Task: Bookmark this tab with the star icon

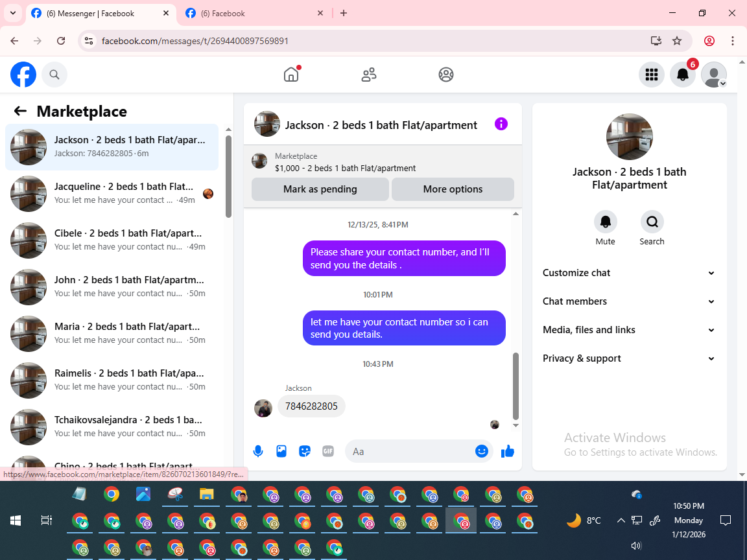Action: pos(677,41)
